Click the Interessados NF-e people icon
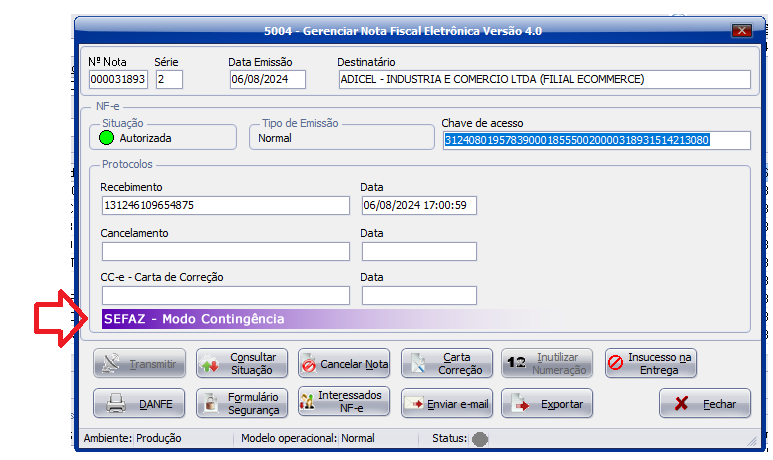The image size is (773, 460). 308,404
